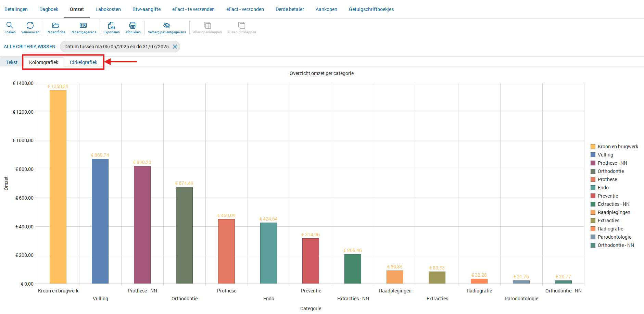644x314 pixels.
Task: Click the Zoeken magnifier icon
Action: tap(10, 26)
